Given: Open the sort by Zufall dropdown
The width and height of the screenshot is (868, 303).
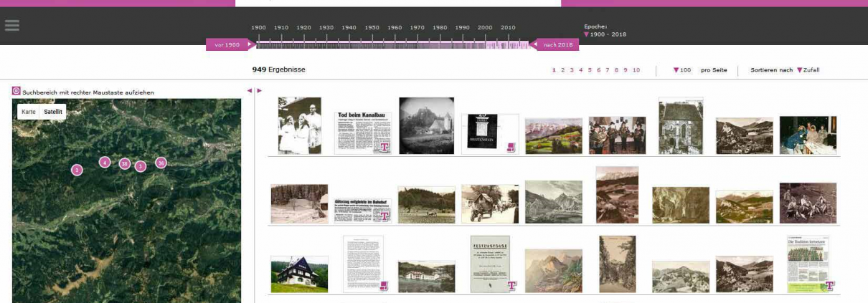Looking at the screenshot, I should (808, 70).
